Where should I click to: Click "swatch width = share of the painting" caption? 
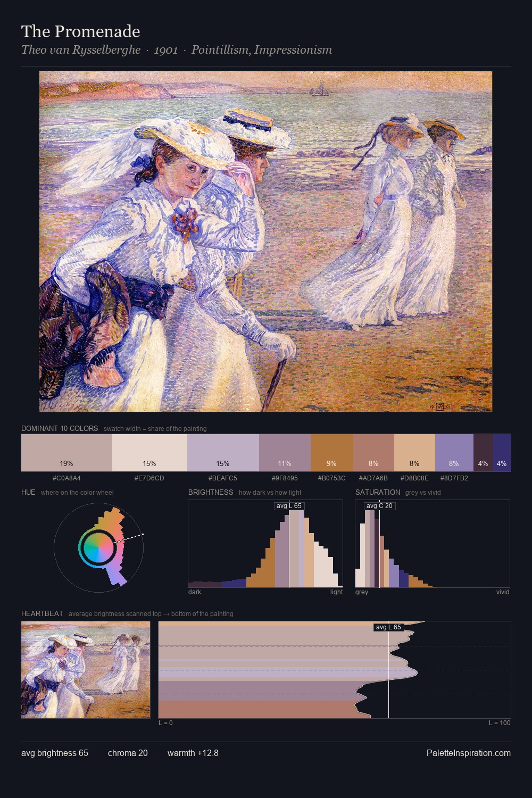coord(155,429)
